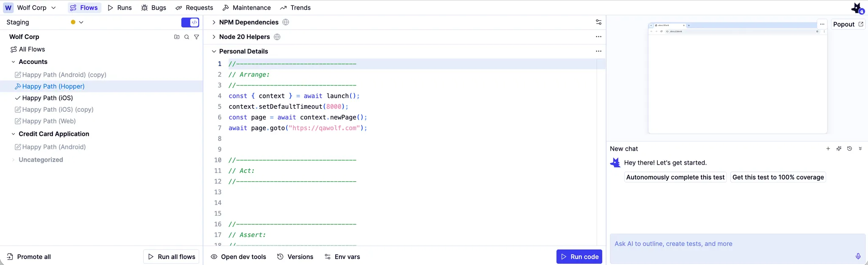Open the more options menu for Personal Details
The image size is (868, 265).
598,51
